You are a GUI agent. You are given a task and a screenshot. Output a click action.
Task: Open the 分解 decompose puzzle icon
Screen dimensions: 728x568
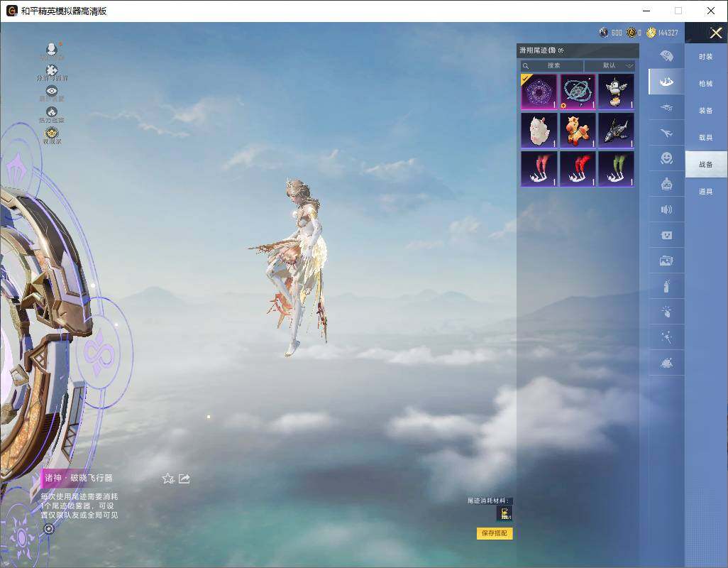point(52,71)
